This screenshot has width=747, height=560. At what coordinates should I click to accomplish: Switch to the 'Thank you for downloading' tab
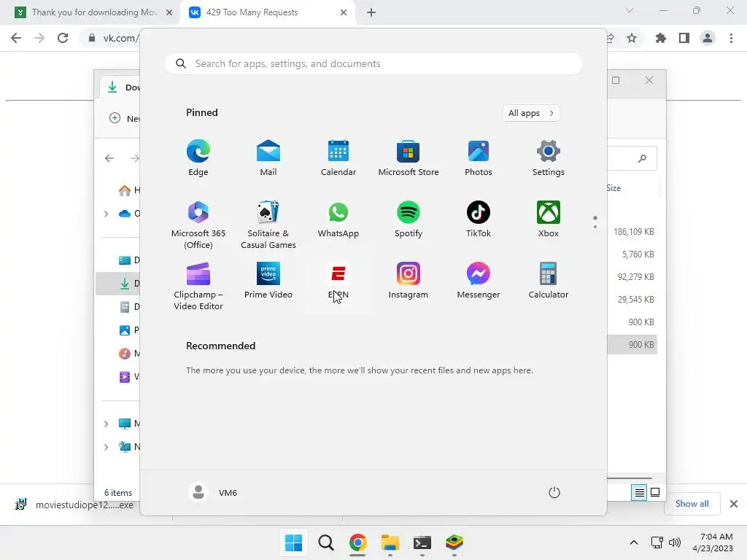click(94, 12)
